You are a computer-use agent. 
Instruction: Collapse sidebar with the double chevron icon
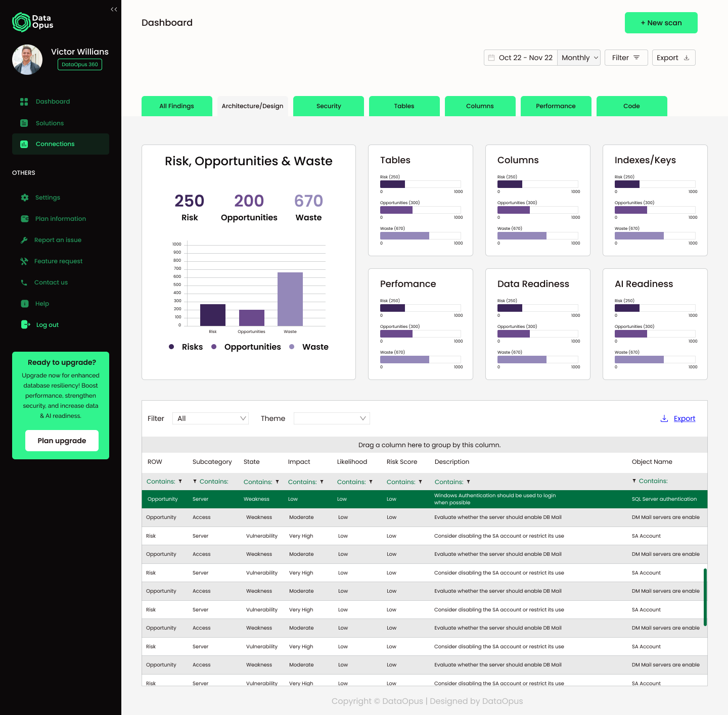click(114, 9)
